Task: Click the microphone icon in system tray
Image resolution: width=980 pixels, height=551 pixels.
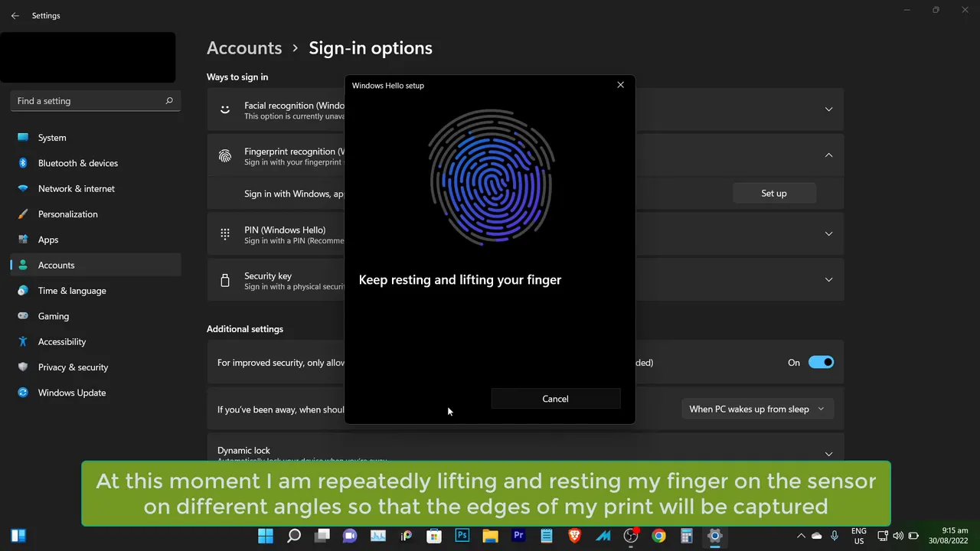Action: [835, 536]
